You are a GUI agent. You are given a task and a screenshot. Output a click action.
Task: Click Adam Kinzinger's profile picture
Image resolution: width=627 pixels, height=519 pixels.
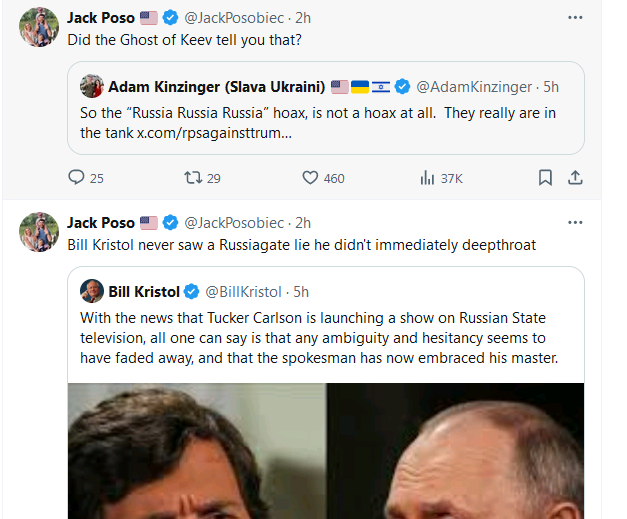coord(92,86)
